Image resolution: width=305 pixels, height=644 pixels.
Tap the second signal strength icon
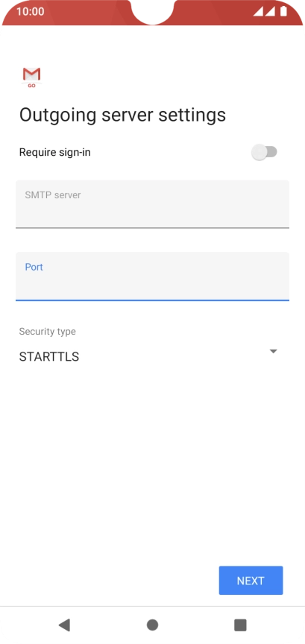270,11
